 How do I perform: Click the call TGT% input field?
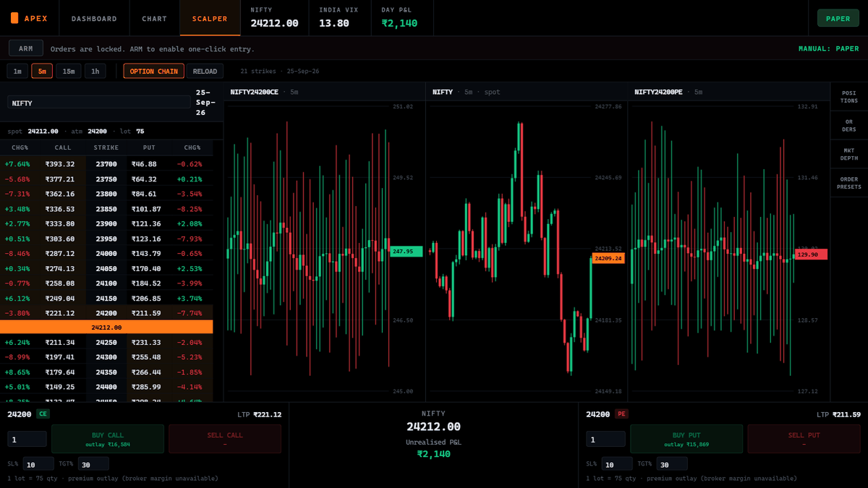click(93, 464)
